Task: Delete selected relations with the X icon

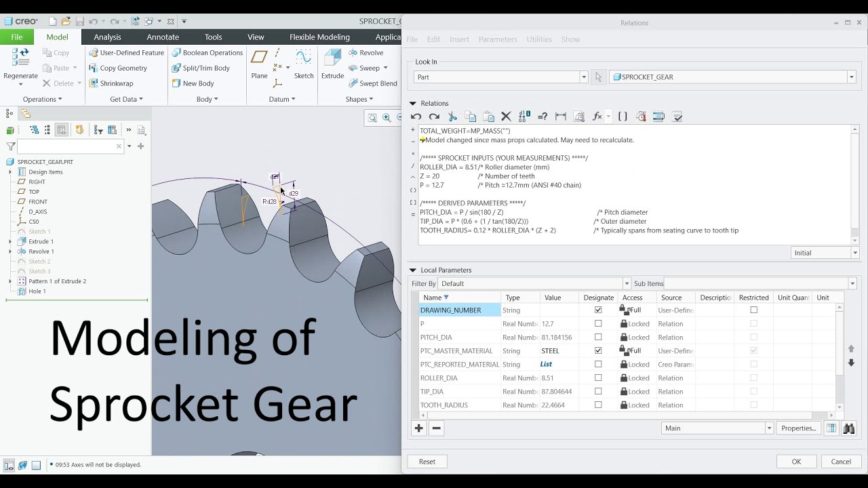Action: [x=506, y=117]
